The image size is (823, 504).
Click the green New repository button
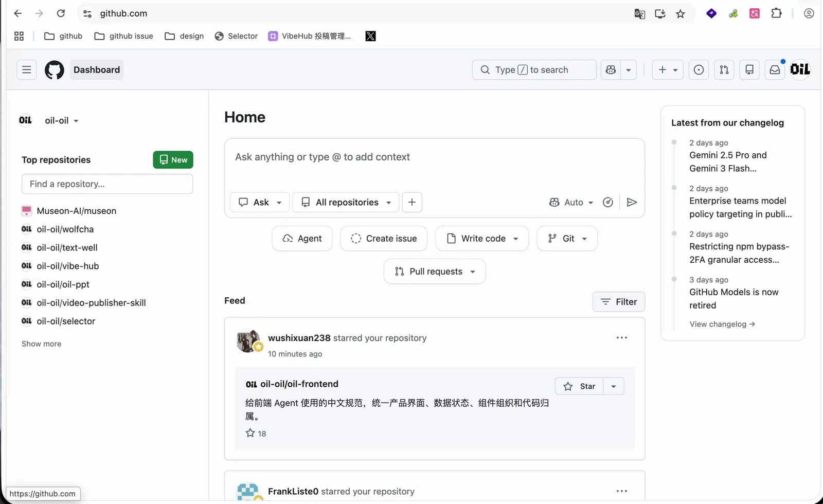173,160
